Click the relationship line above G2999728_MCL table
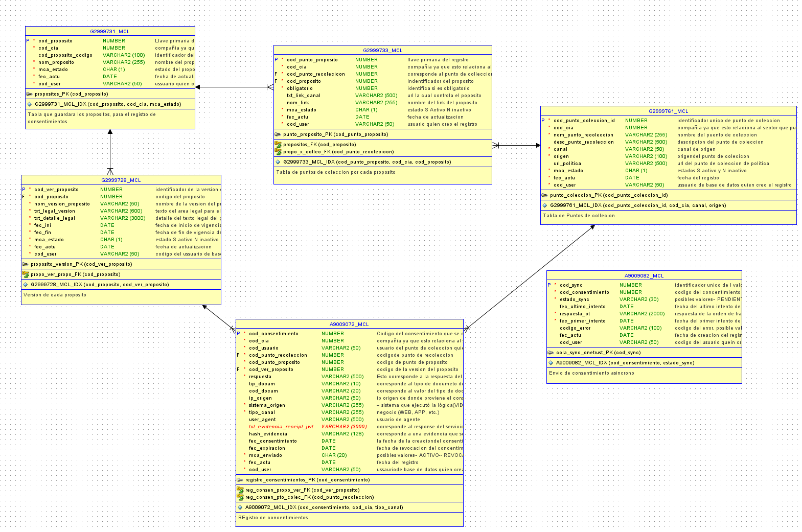This screenshot has height=532, width=802. click(110, 152)
